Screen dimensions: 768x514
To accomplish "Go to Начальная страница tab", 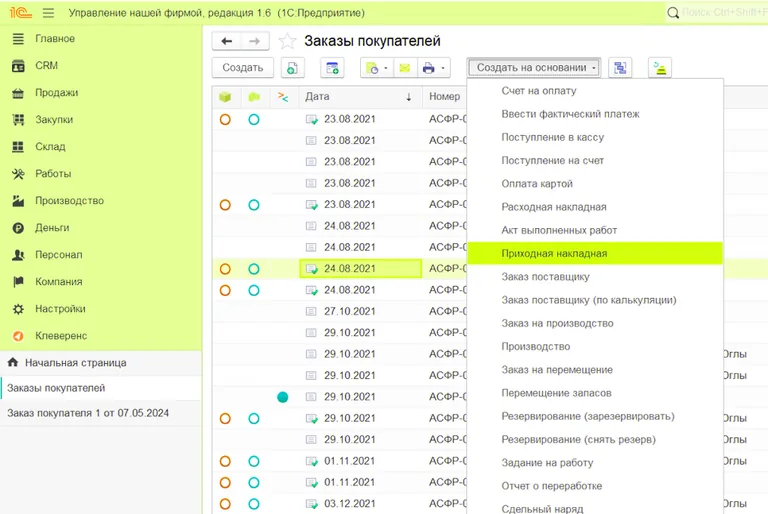I will 75,362.
